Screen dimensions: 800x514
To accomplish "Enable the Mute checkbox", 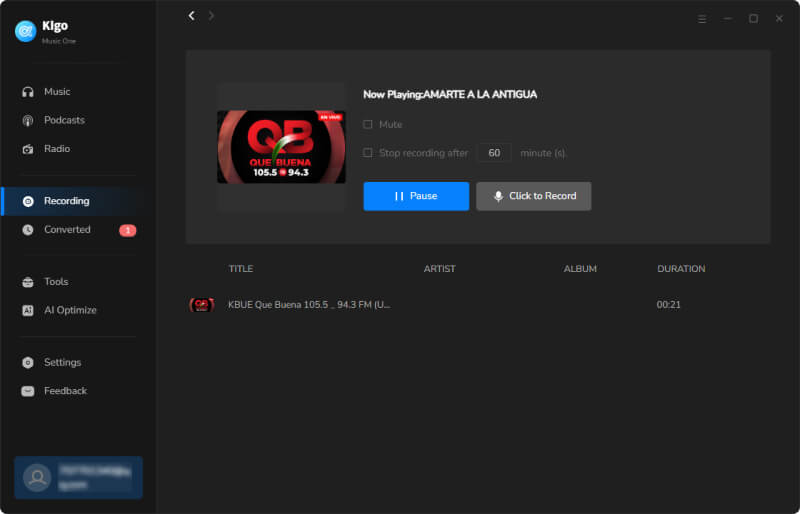I will pos(367,125).
